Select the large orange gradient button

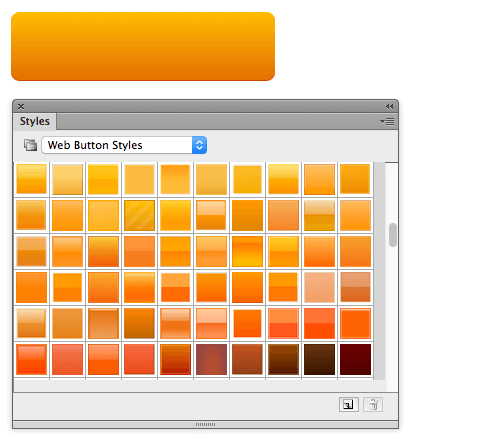[143, 46]
